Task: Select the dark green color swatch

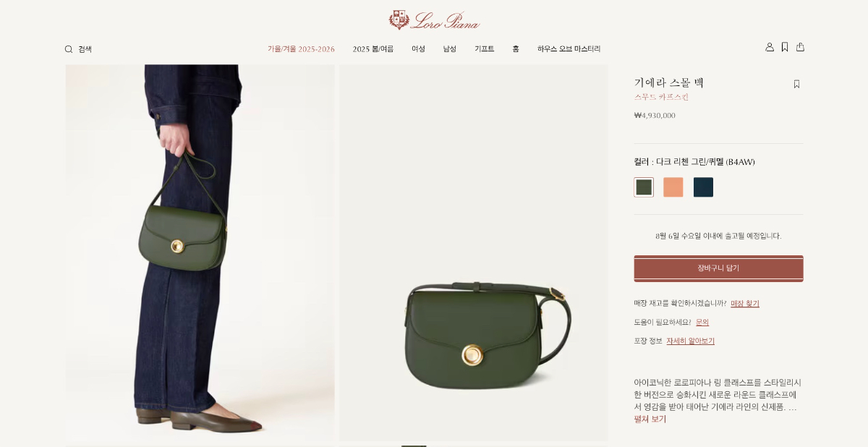Action: coord(644,187)
